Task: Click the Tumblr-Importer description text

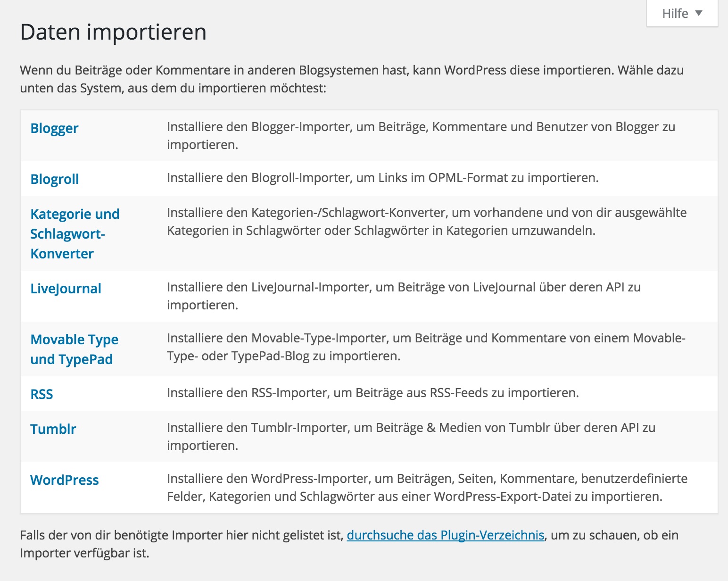Action: 411,437
